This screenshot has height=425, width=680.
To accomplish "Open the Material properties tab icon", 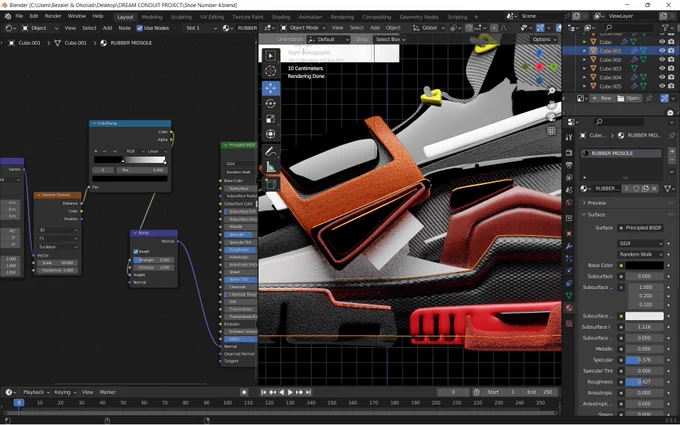I will pos(569,308).
